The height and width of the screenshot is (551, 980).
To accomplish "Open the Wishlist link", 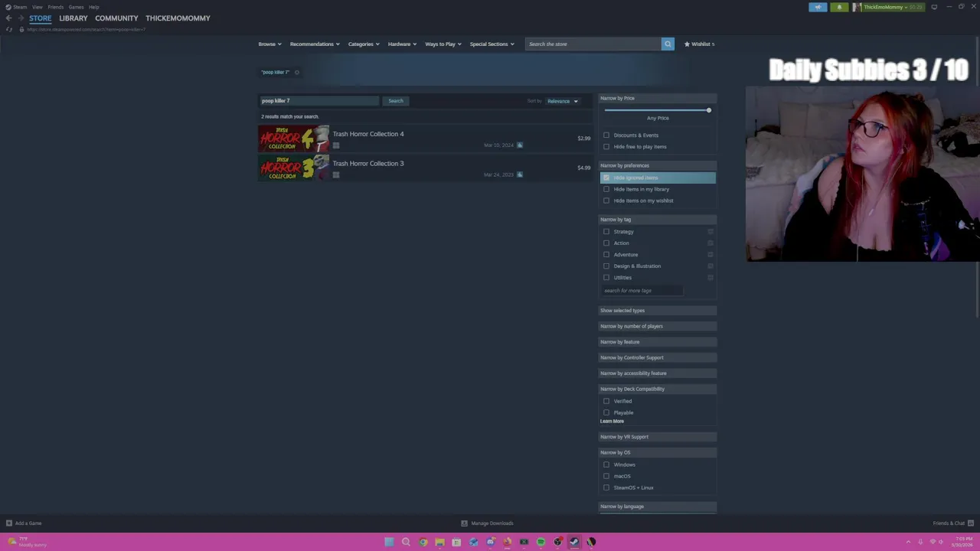I will (x=699, y=44).
